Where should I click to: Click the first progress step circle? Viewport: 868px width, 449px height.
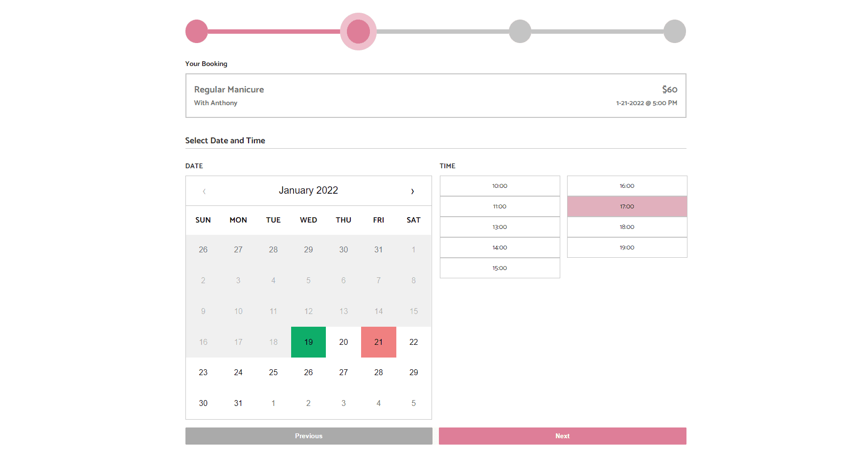tap(197, 31)
